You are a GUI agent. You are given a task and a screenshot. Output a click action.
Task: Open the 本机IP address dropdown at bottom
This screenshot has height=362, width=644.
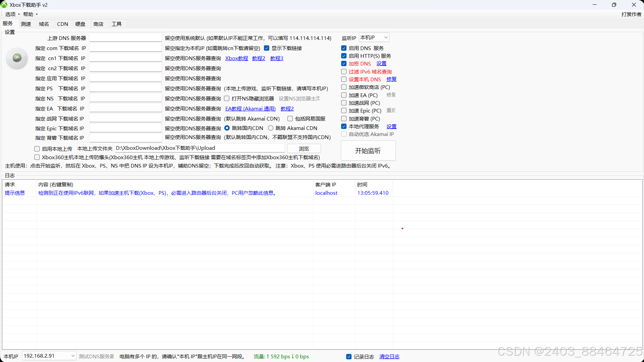point(49,356)
